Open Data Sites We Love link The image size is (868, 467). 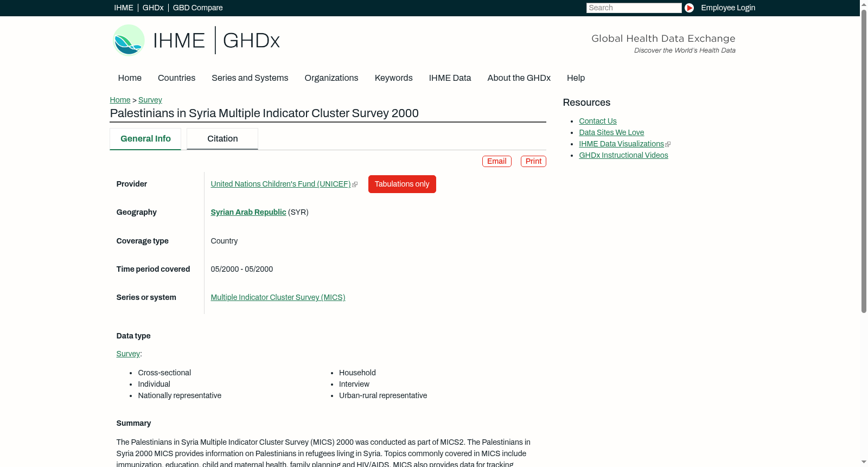click(611, 133)
